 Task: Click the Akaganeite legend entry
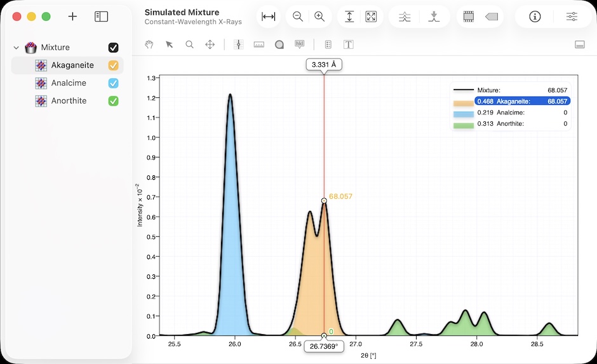point(521,101)
